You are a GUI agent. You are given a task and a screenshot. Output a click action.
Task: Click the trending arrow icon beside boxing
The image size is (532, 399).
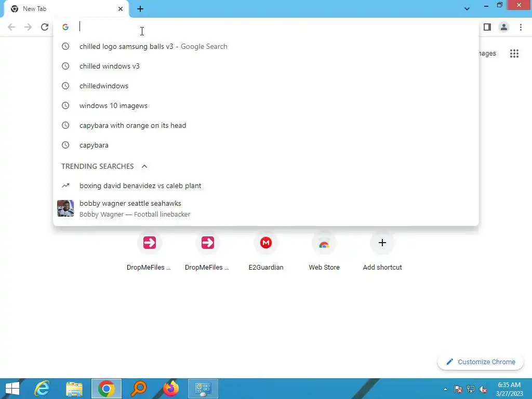(x=65, y=185)
